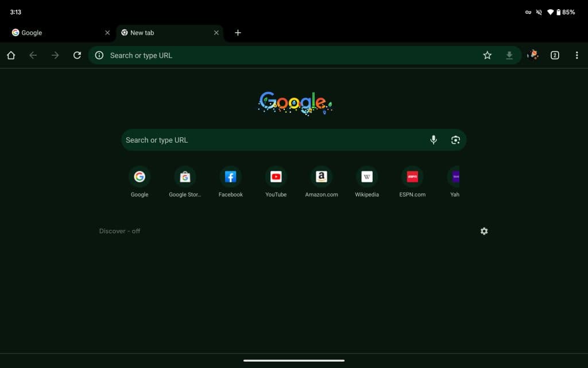This screenshot has height=368, width=588.
Task: Open the three-dot Chrome menu
Action: [577, 55]
